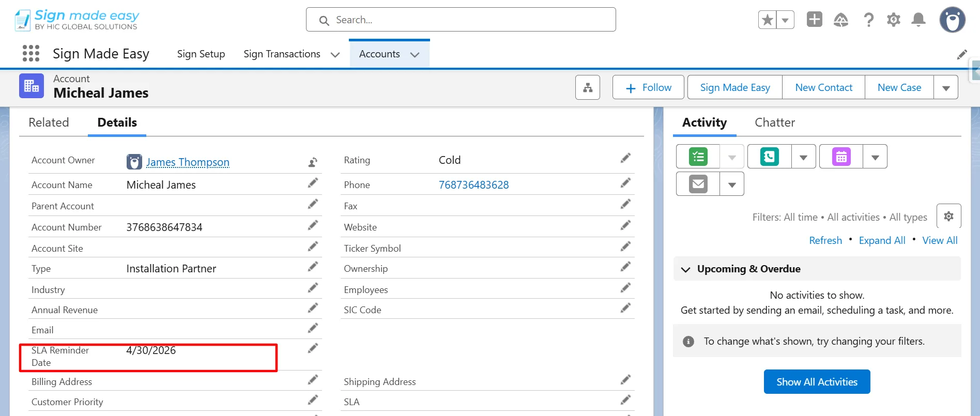Image resolution: width=980 pixels, height=416 pixels.
Task: Click the New Event calendar icon
Action: (841, 157)
